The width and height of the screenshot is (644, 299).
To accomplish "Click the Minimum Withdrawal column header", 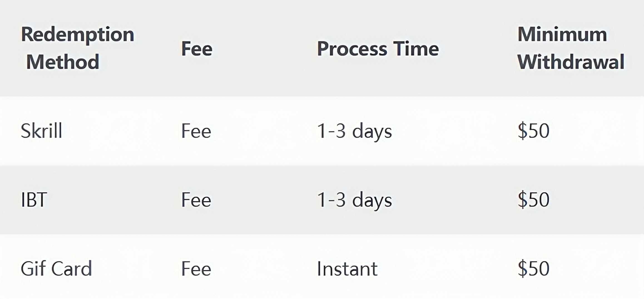I will [x=571, y=48].
